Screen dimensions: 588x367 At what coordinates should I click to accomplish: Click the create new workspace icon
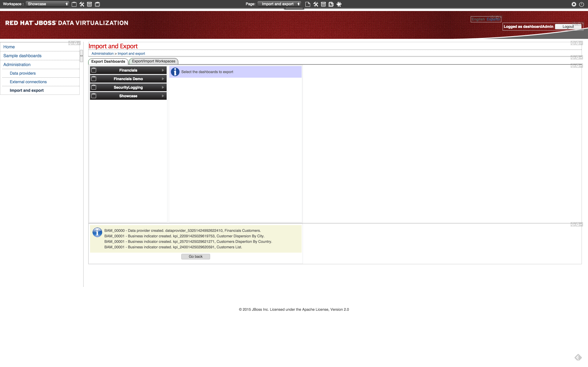click(74, 4)
